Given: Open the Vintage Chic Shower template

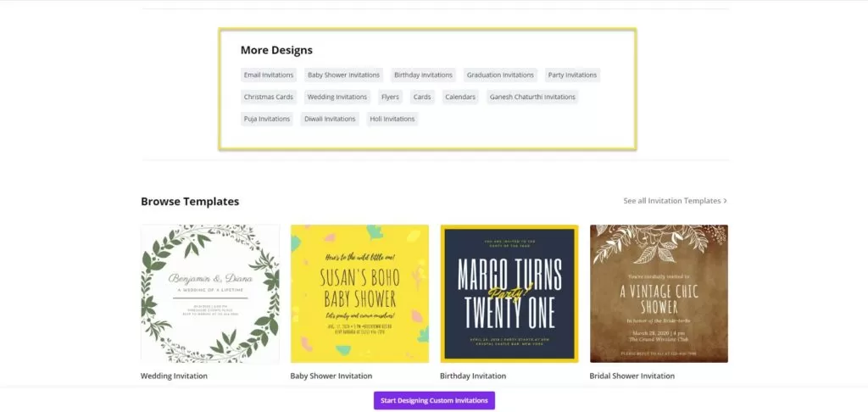Looking at the screenshot, I should click(659, 293).
